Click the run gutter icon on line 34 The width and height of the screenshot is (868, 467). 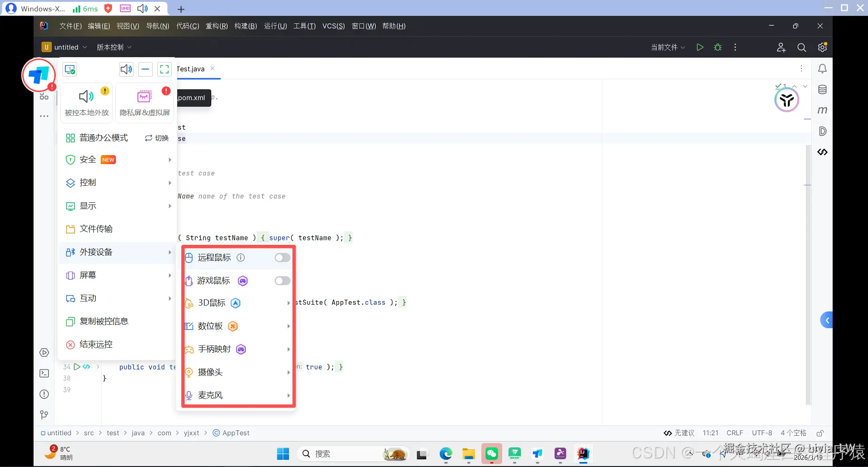[77, 366]
